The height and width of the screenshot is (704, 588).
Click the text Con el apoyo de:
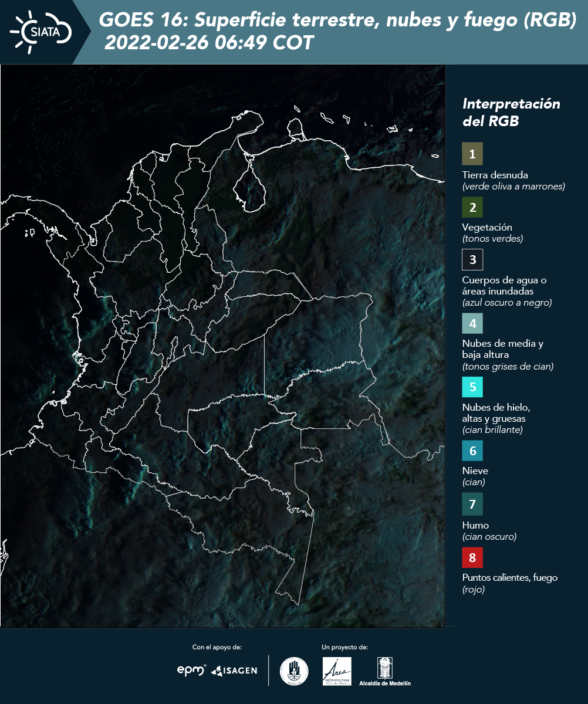coord(217,647)
